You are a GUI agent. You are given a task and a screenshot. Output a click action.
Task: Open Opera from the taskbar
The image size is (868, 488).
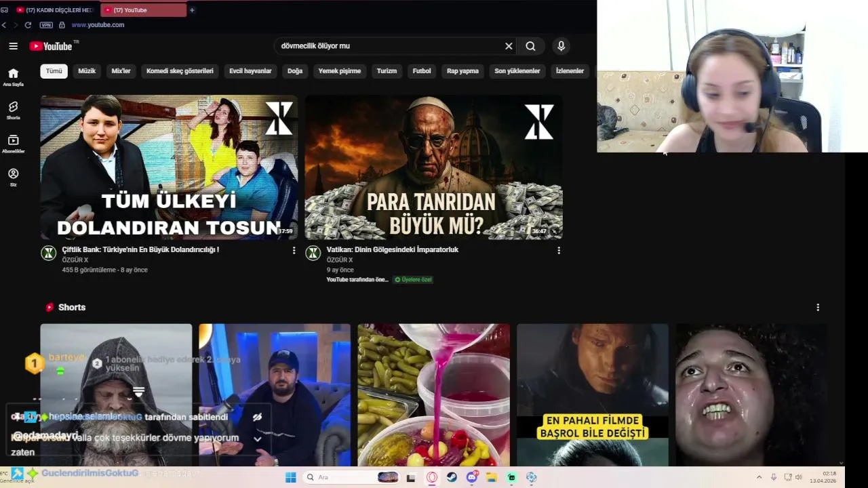pyautogui.click(x=432, y=477)
